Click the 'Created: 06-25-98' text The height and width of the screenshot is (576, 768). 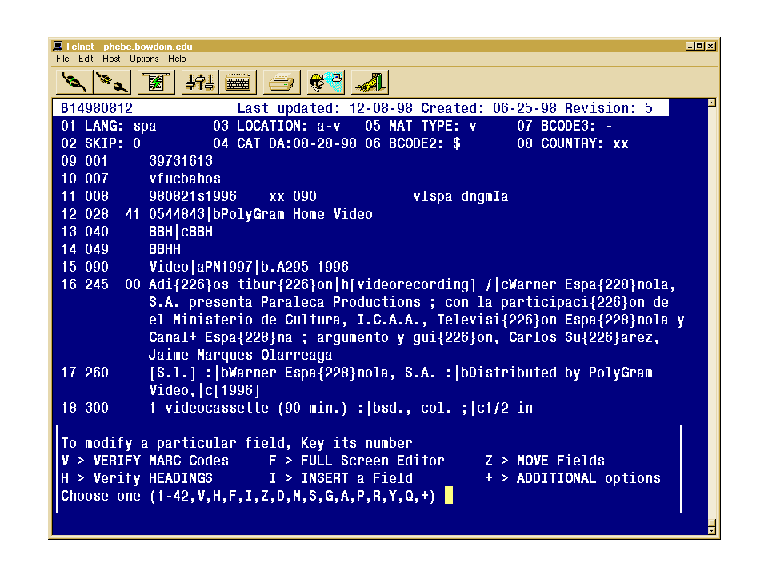click(488, 108)
